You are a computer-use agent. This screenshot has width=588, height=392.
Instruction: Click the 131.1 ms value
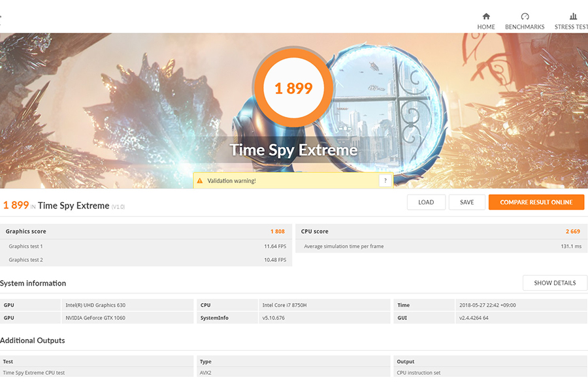(571, 246)
